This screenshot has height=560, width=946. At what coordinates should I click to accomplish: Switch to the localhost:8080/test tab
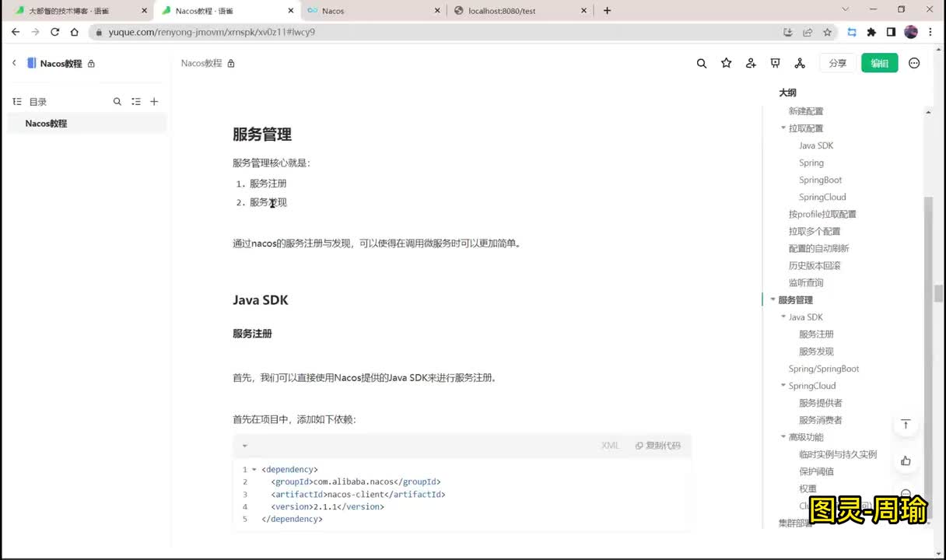point(520,11)
